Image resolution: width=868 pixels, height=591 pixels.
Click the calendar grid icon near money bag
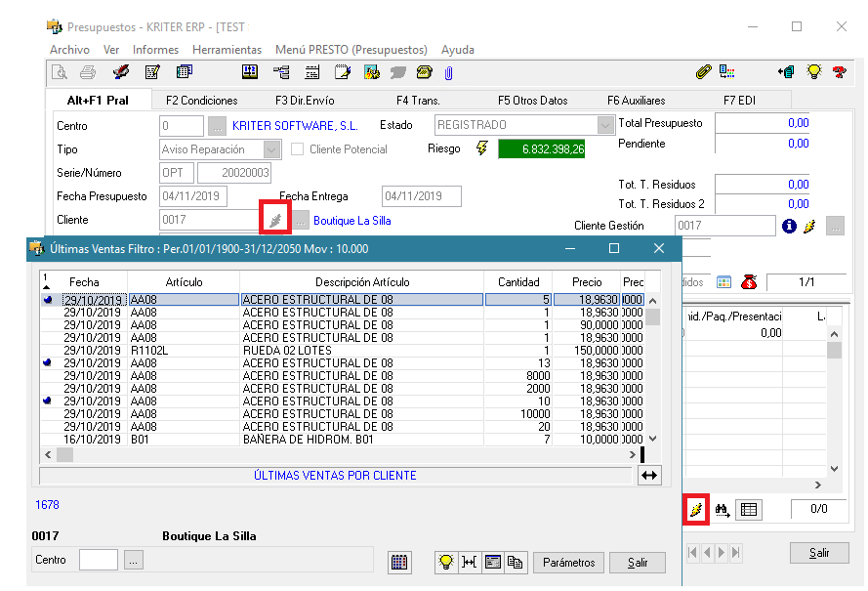pyautogui.click(x=723, y=282)
